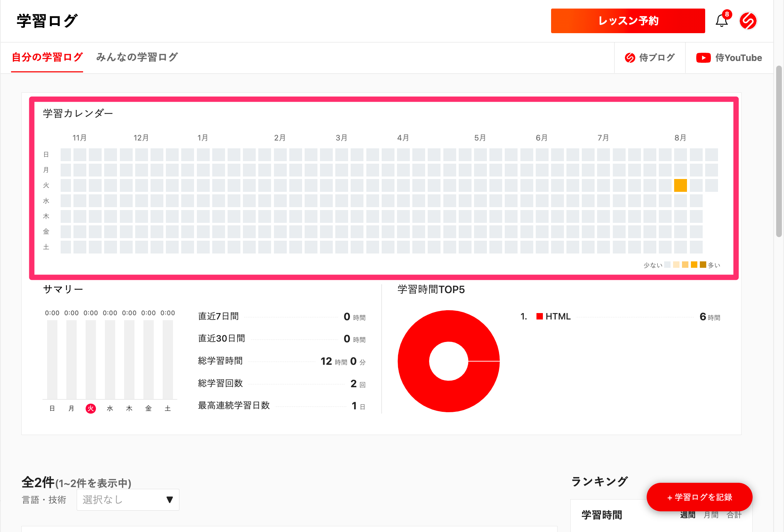Viewport: 784px width, 532px height.
Task: Click the dropdown arrow for 言語・技術
Action: (x=170, y=500)
